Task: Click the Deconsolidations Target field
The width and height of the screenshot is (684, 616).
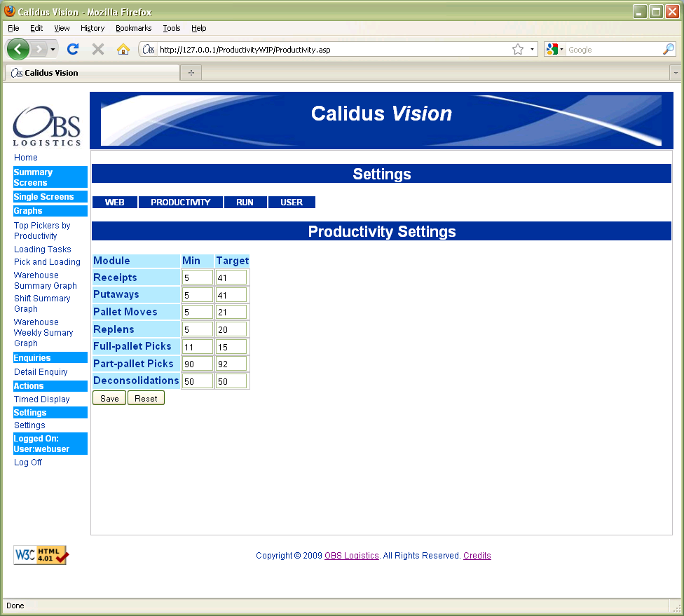Action: [x=231, y=381]
